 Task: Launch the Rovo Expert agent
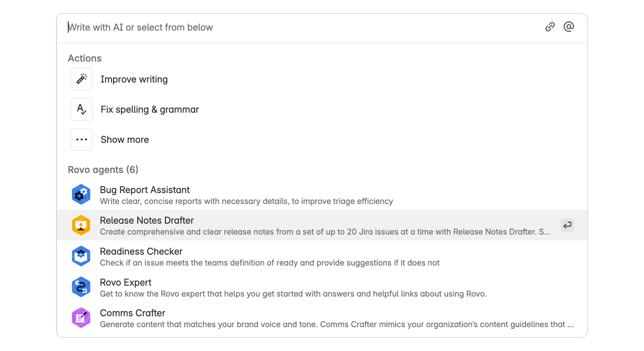[x=322, y=287]
